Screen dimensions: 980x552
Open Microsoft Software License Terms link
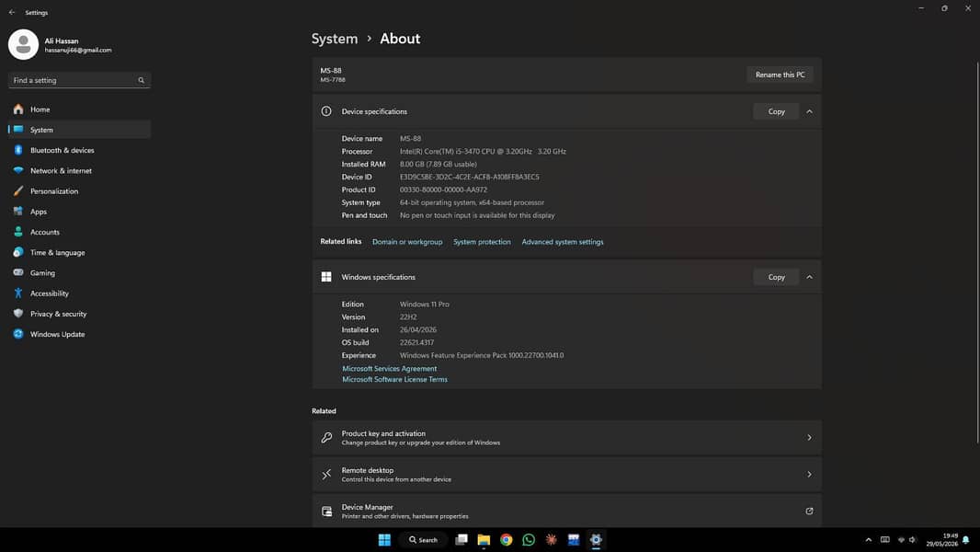coord(395,379)
